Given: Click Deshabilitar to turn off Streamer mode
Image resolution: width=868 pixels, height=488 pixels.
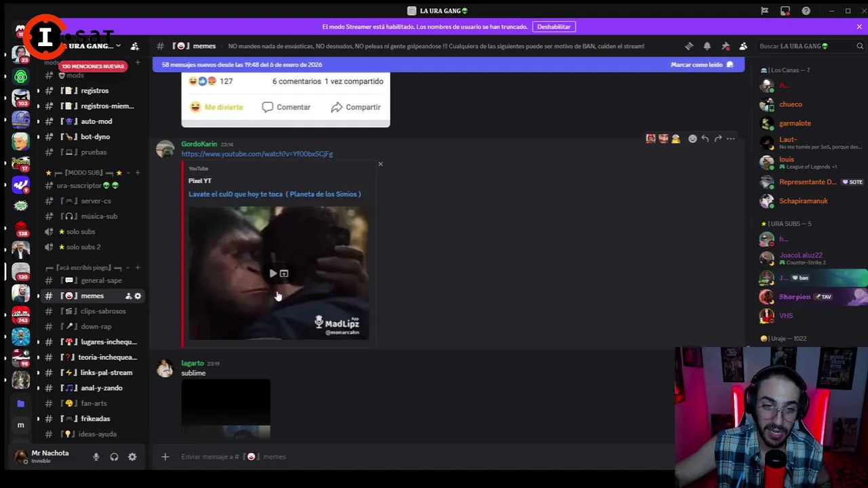Looking at the screenshot, I should [x=554, y=26].
